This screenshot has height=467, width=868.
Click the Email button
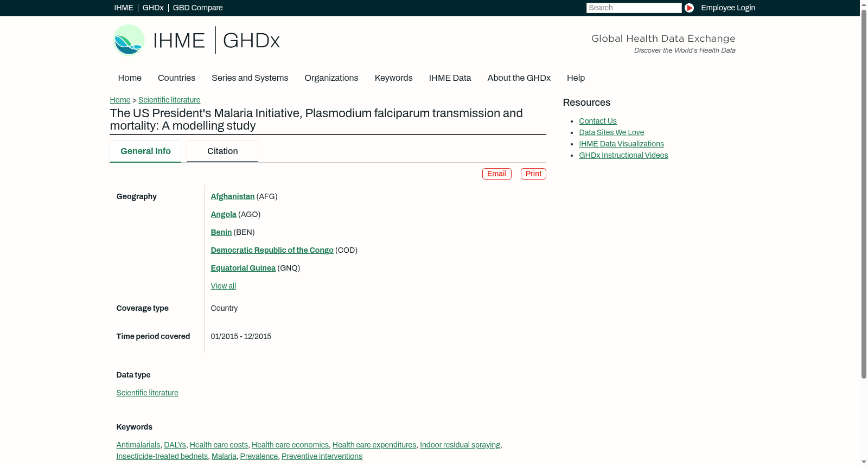[x=497, y=174]
